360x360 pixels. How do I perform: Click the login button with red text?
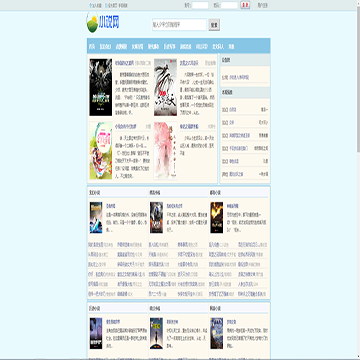[x=245, y=5]
